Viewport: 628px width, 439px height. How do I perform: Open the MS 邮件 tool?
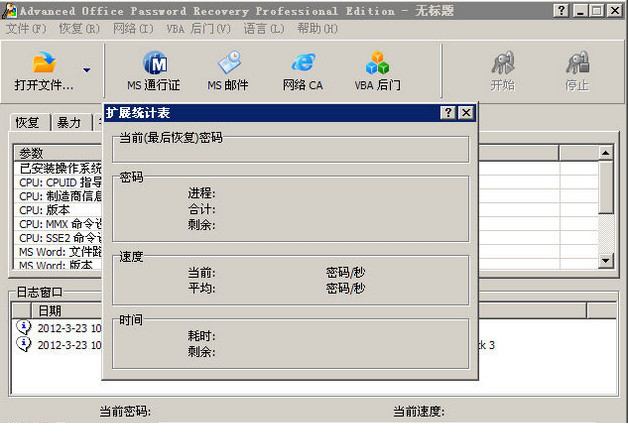coord(228,71)
